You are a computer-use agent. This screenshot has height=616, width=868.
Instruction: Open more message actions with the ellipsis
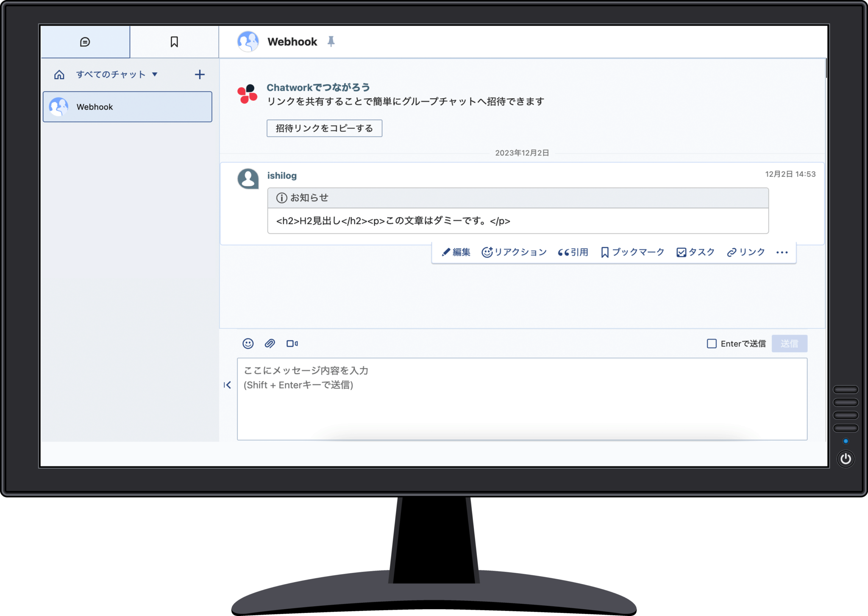pyautogui.click(x=782, y=252)
